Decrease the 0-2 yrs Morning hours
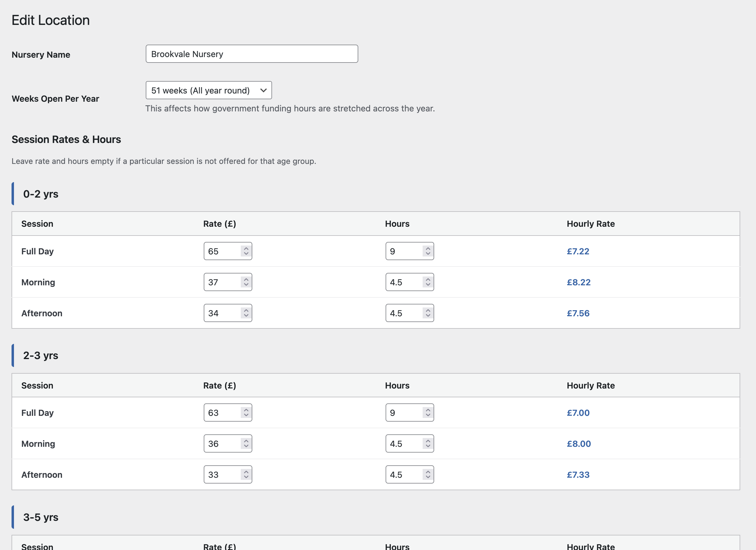Viewport: 756px width, 550px height. [428, 285]
